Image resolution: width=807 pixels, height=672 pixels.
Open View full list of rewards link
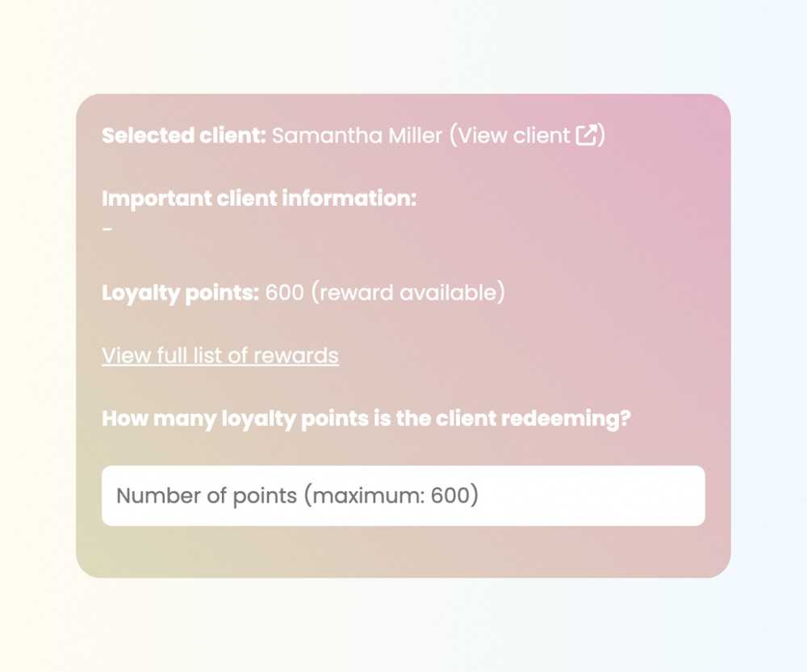pos(220,355)
